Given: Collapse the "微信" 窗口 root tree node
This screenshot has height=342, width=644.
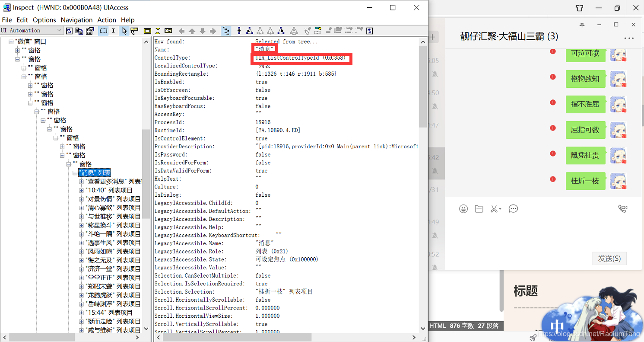Looking at the screenshot, I should pyautogui.click(x=11, y=42).
